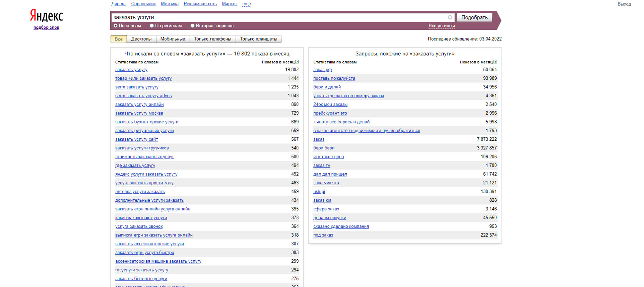The height and width of the screenshot is (287, 644).
Task: Click the Яндекс logo
Action: pyautogui.click(x=46, y=16)
